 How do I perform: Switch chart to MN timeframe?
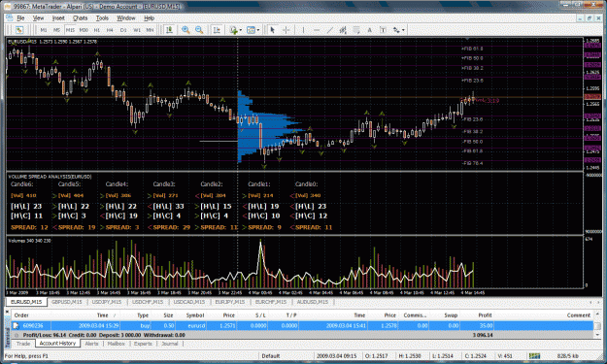pos(150,30)
